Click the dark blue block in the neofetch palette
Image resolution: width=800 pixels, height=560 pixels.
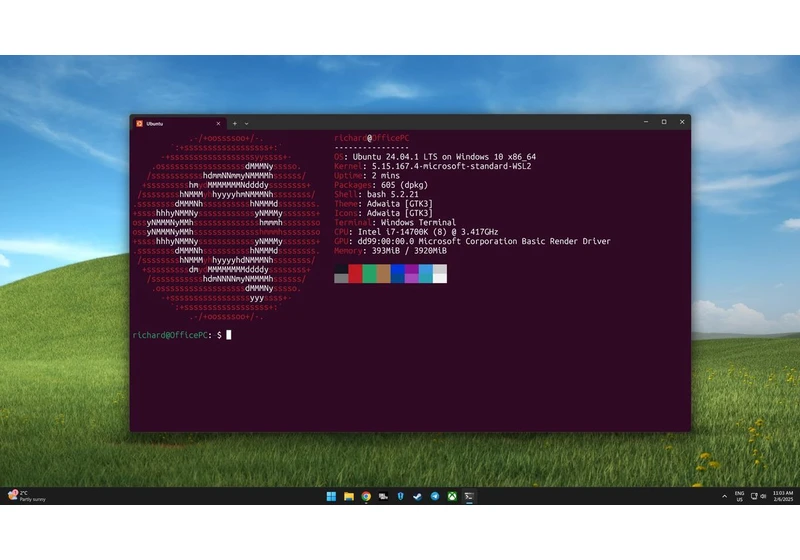397,273
